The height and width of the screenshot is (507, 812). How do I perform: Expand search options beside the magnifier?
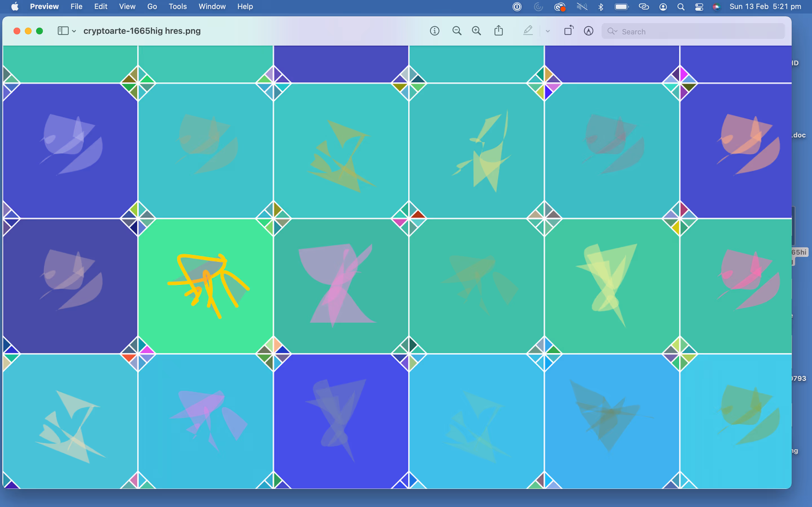click(612, 31)
